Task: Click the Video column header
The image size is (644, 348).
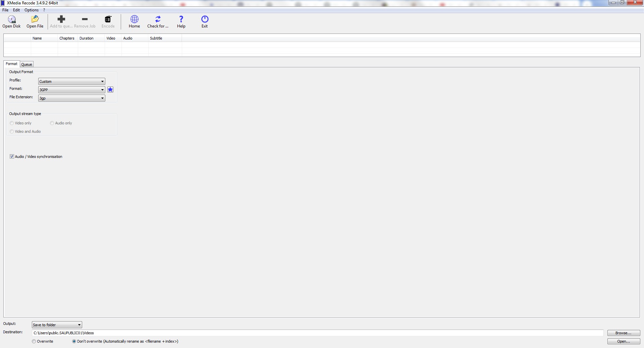Action: (x=113, y=38)
